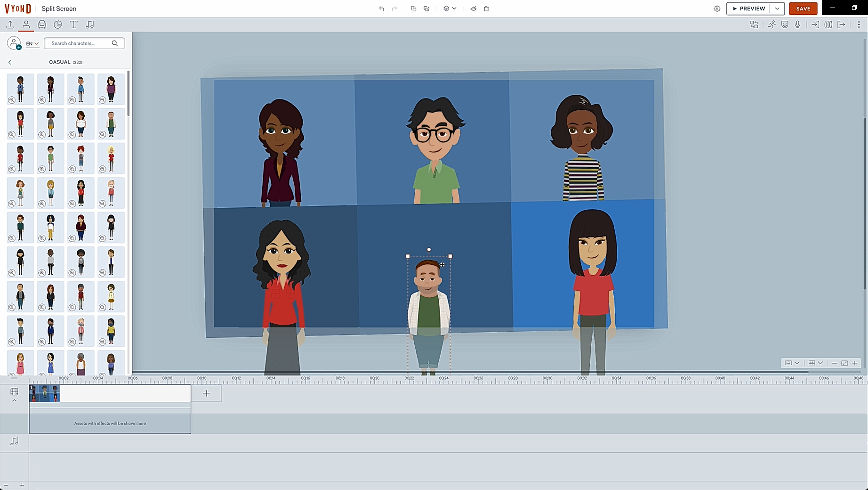
Task: Expand the Preview options dropdown arrow
Action: [x=777, y=8]
